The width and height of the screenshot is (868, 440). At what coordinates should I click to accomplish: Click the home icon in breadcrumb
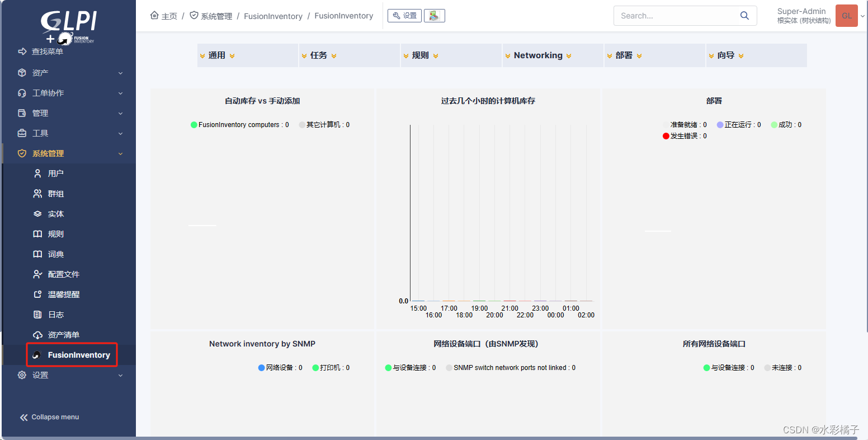coord(154,15)
